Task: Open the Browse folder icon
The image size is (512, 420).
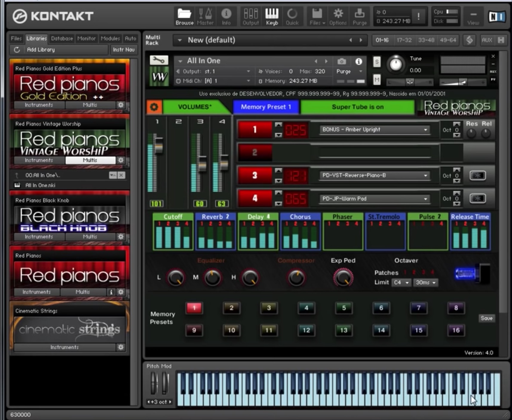Action: tap(184, 17)
